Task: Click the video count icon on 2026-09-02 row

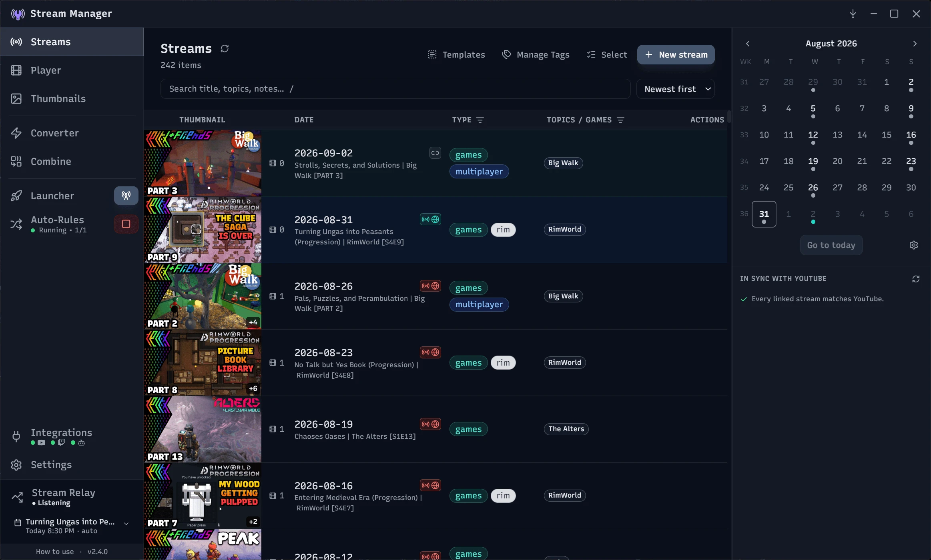Action: pyautogui.click(x=273, y=163)
